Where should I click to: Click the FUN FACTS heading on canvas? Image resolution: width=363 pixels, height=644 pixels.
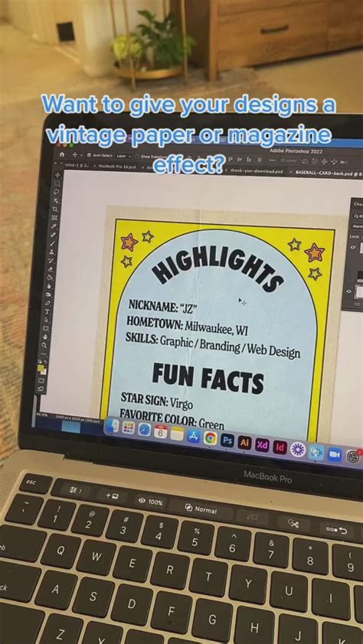pyautogui.click(x=208, y=377)
